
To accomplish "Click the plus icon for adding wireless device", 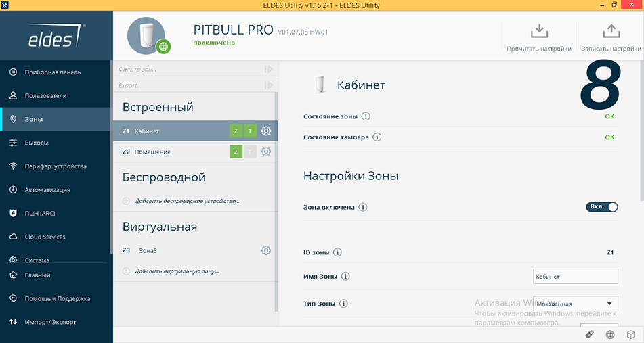I will click(127, 201).
